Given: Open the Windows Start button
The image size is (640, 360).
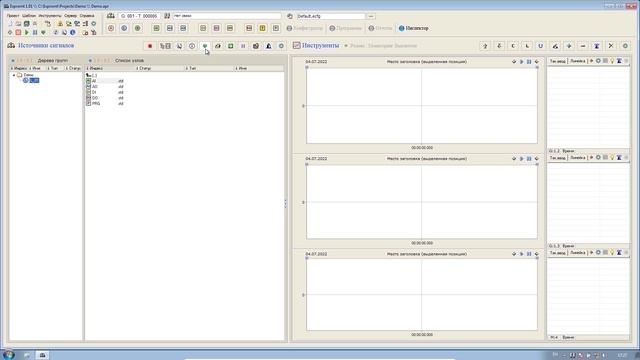Looking at the screenshot, I should pos(8,355).
